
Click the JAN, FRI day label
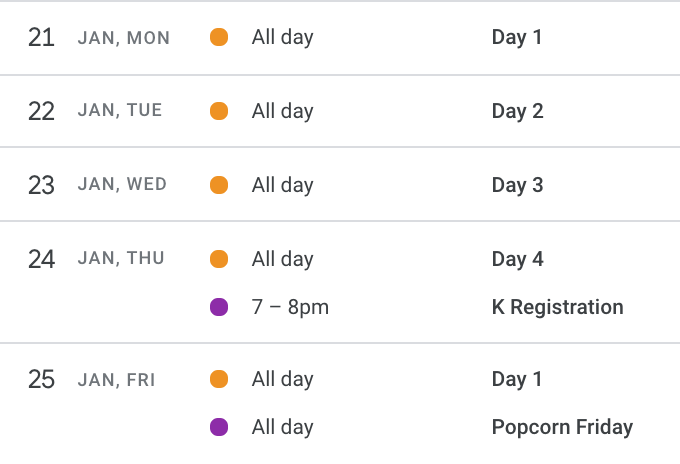pos(116,380)
